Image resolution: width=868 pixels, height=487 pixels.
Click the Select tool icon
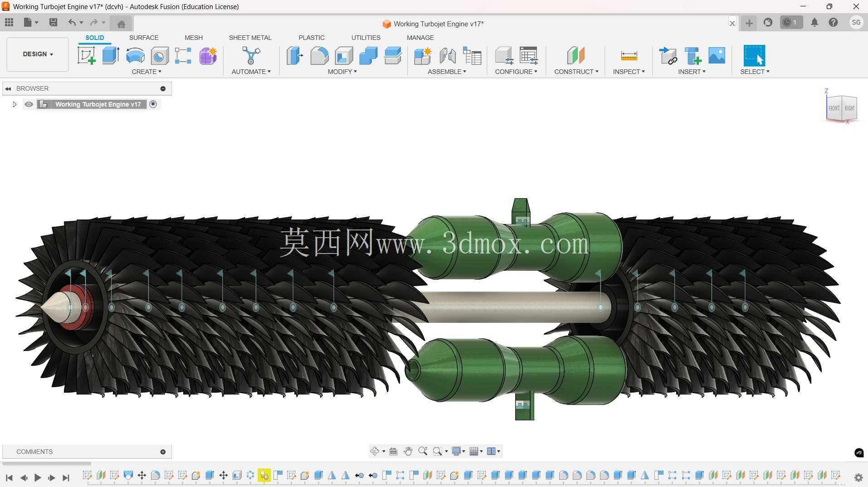[755, 56]
